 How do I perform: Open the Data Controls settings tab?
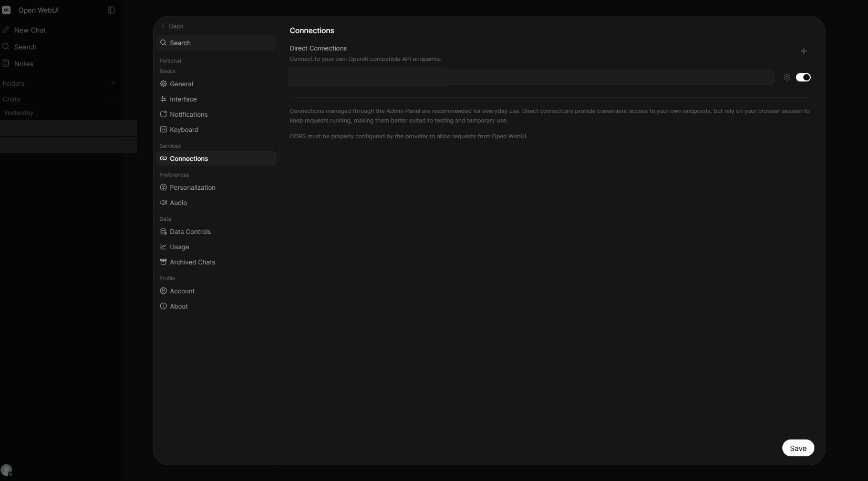(x=216, y=231)
